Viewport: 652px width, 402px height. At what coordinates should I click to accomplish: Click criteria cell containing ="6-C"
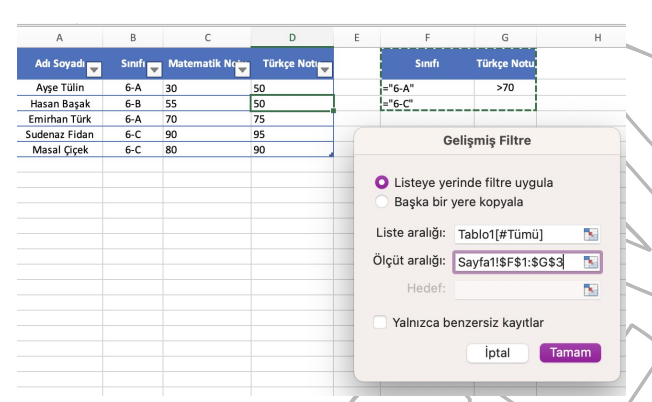point(427,103)
